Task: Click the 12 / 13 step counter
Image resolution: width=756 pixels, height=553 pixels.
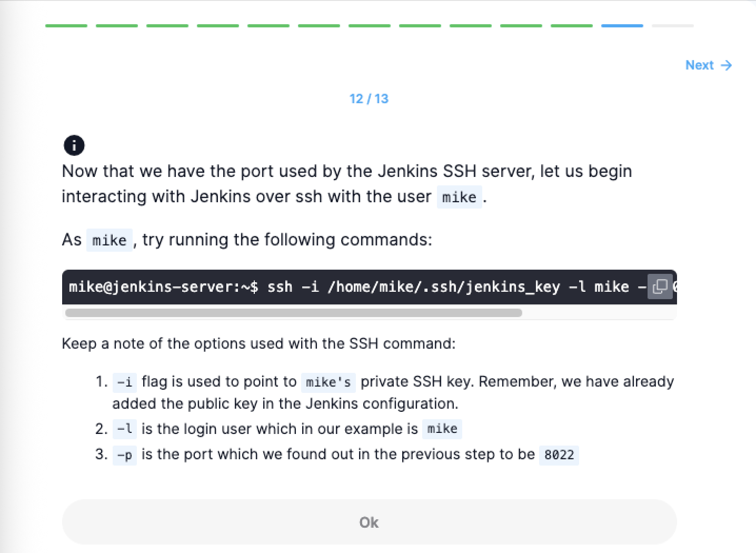Action: (x=369, y=98)
